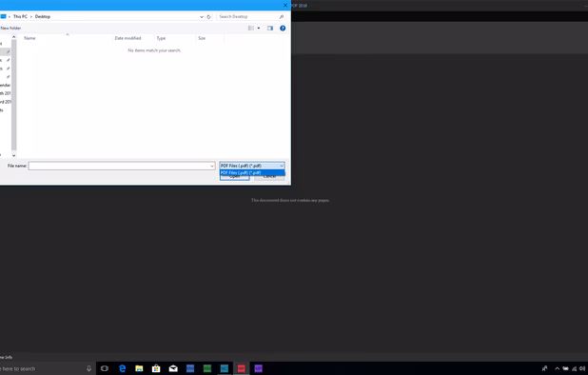The width and height of the screenshot is (588, 375).
Task: Open the network tray icon
Action: tap(574, 368)
